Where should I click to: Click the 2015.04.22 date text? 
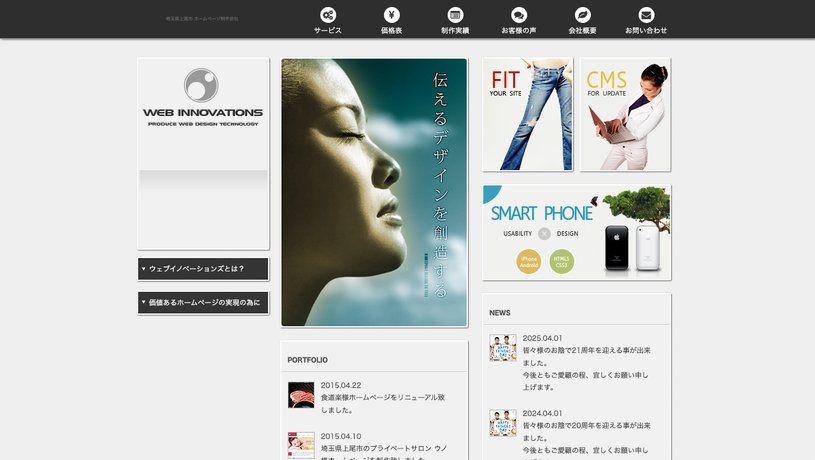pyautogui.click(x=340, y=385)
